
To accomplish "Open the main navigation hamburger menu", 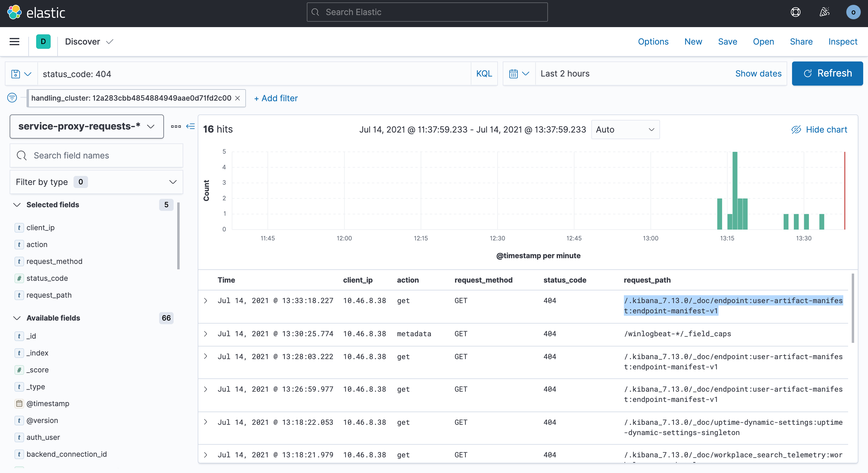I will click(14, 42).
